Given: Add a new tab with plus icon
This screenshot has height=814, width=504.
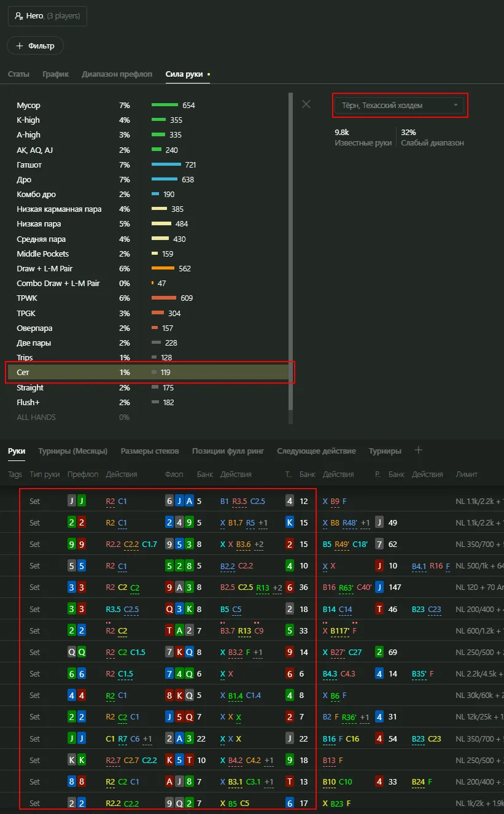Looking at the screenshot, I should pos(419,451).
